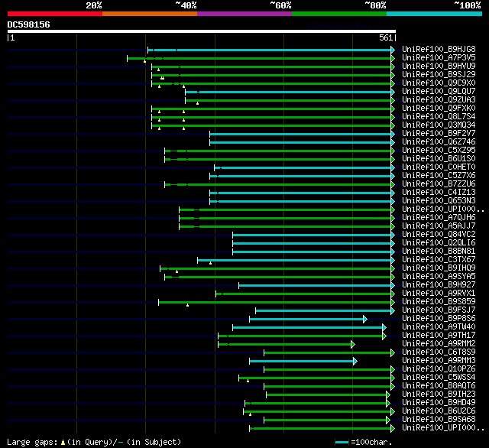489x448 pixels.
Task: Open the UniRef100_B9HVU9 hit label
Action: [x=439, y=67]
